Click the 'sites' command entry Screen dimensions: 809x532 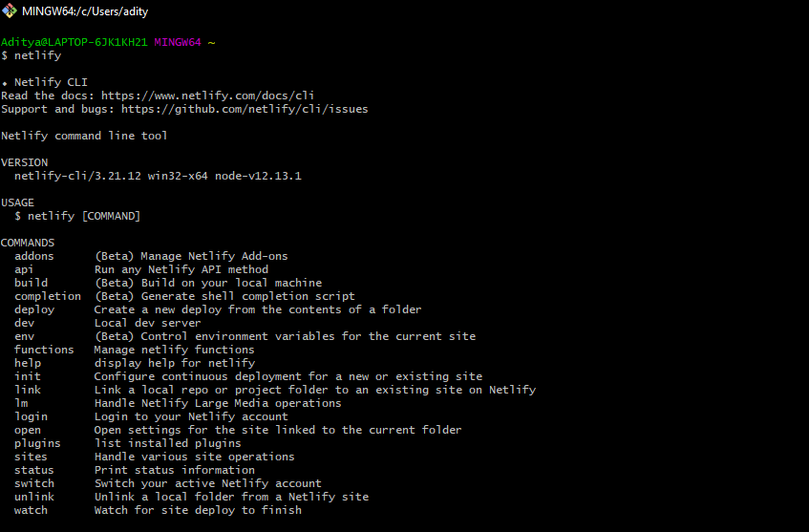pyautogui.click(x=31, y=457)
